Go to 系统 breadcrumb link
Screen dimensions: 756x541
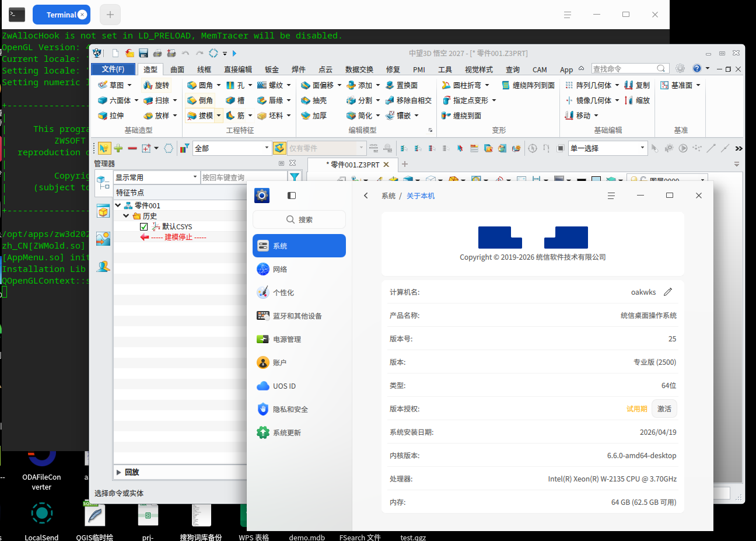pos(388,196)
